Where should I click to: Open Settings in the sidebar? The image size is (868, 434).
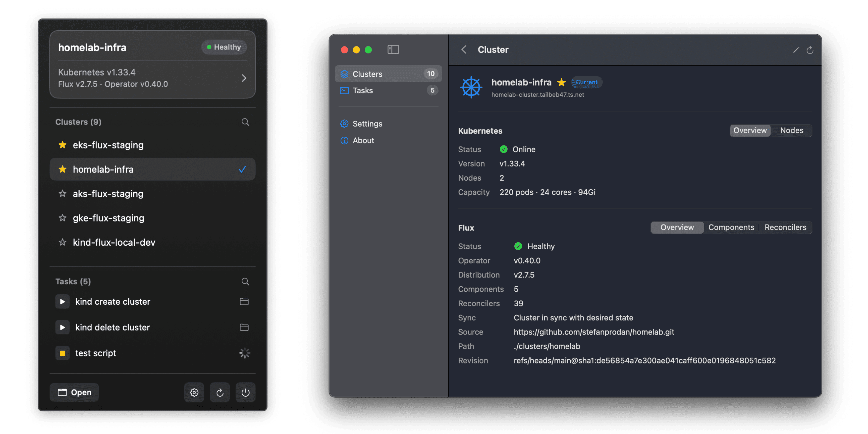pyautogui.click(x=388, y=124)
